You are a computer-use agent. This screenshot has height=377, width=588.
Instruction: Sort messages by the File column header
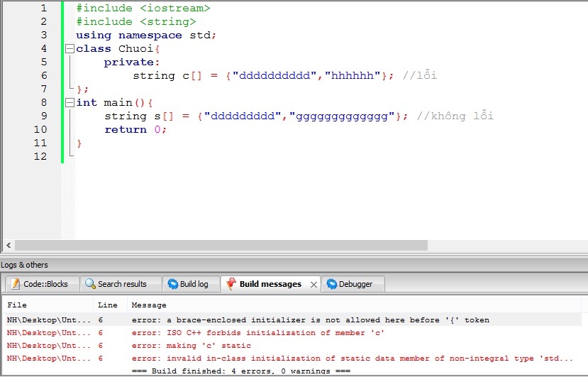(17, 305)
